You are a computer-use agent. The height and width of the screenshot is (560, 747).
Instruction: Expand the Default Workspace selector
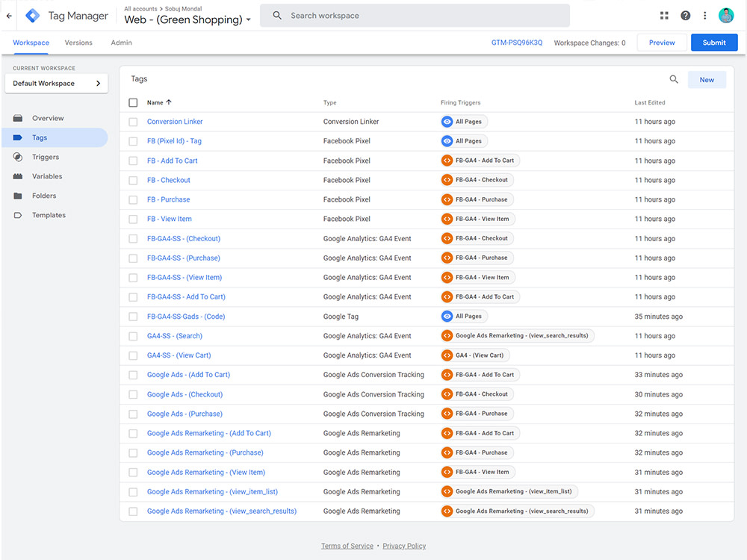click(56, 84)
